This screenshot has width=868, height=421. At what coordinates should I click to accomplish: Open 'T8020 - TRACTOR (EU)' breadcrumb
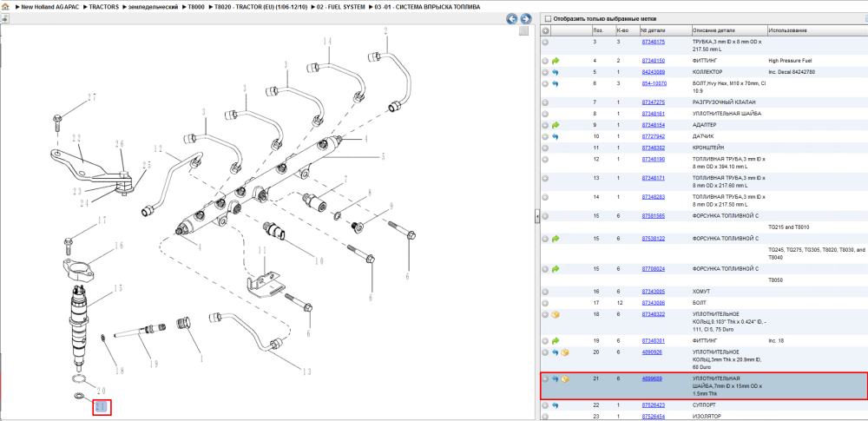(260, 7)
